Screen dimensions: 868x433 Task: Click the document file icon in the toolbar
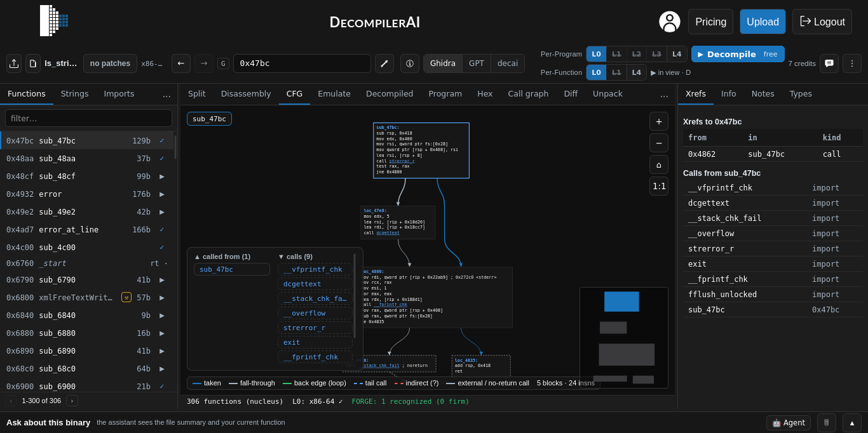(x=33, y=63)
